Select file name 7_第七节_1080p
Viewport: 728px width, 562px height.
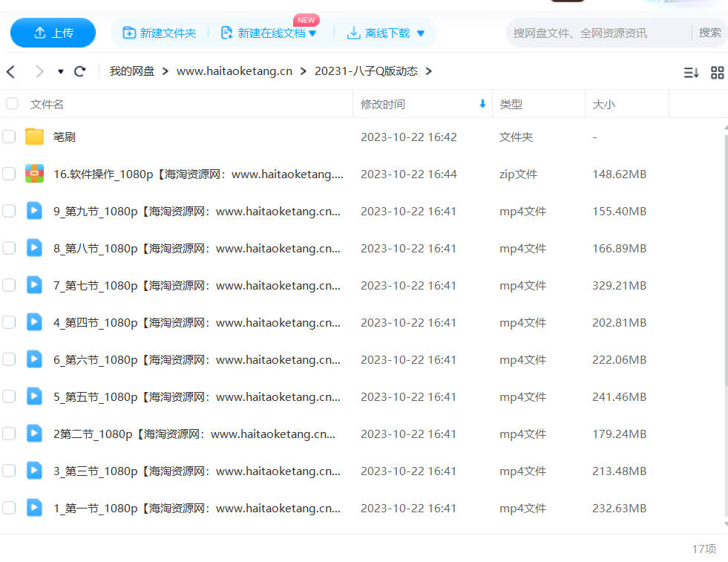pos(197,286)
